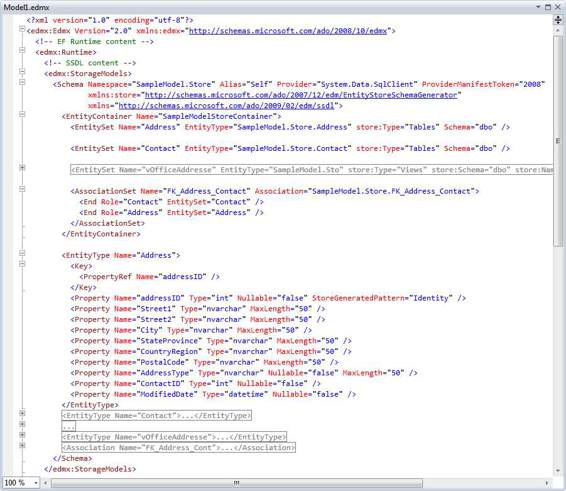
Task: Click the Property Name="City" line
Action: 191,330
